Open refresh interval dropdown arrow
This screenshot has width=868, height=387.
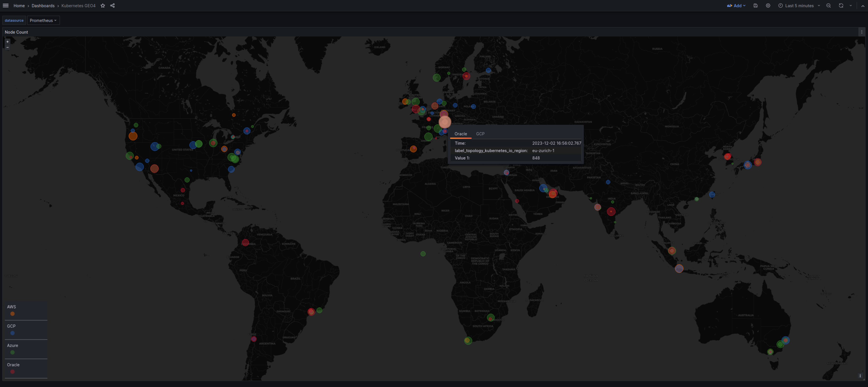[851, 5]
